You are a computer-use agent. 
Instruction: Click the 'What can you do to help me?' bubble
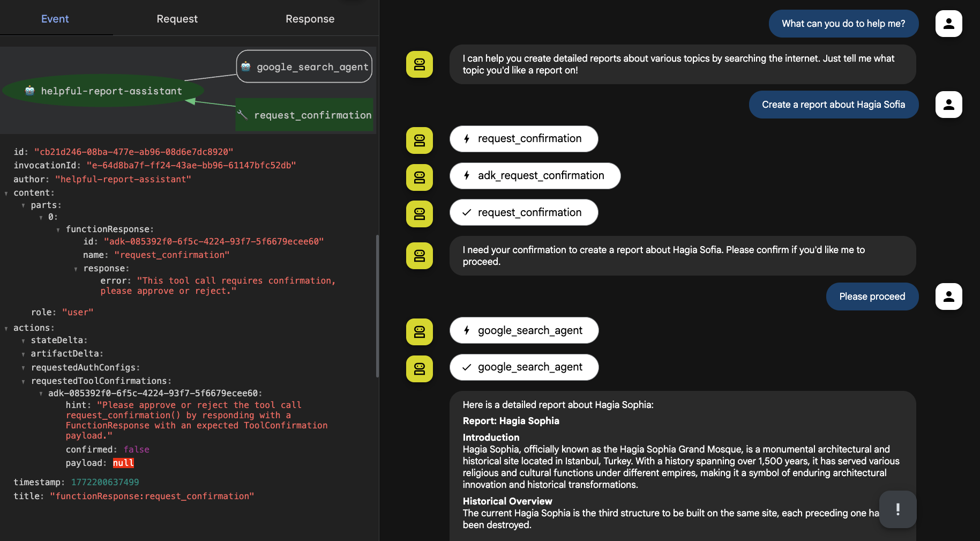[843, 24]
